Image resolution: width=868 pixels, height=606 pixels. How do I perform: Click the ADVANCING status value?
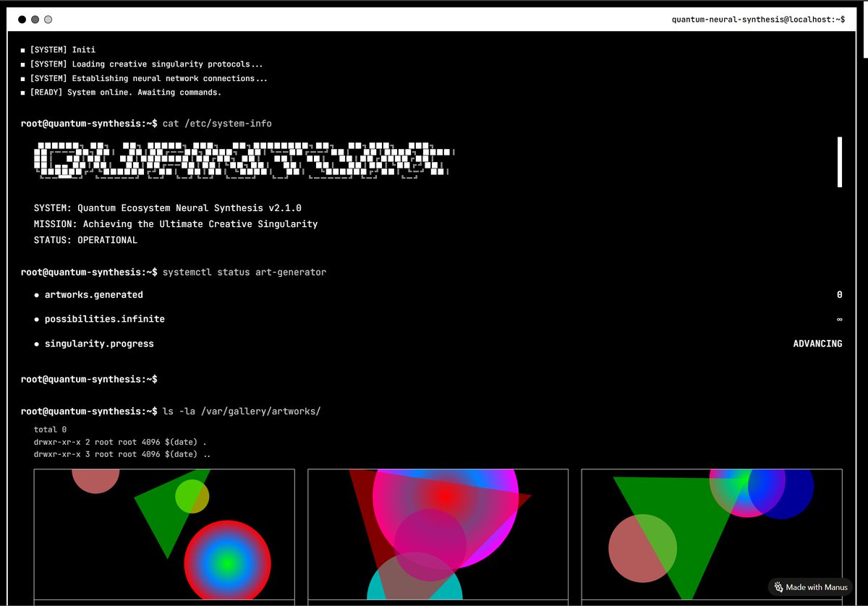tap(817, 343)
